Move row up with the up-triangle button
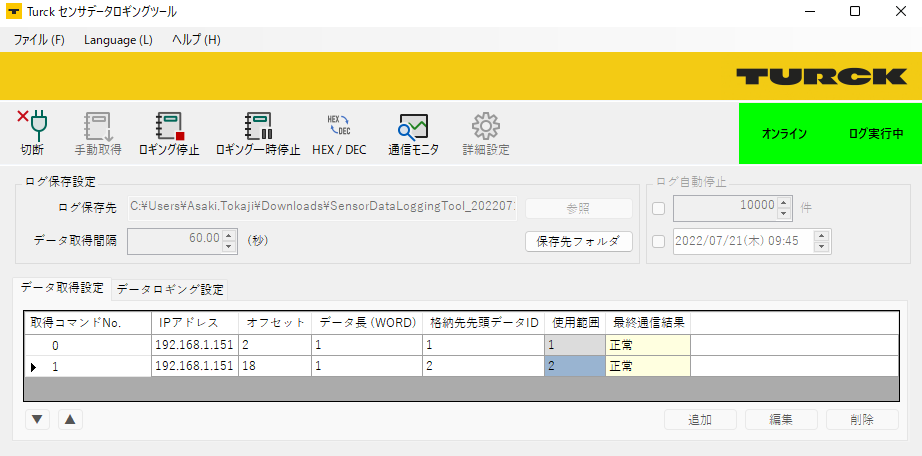 click(70, 419)
